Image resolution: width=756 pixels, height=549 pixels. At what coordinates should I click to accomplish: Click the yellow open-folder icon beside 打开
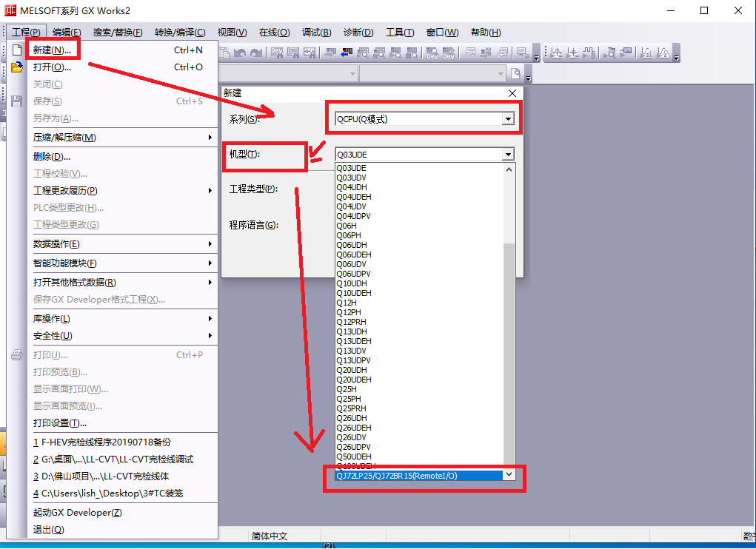click(x=17, y=67)
